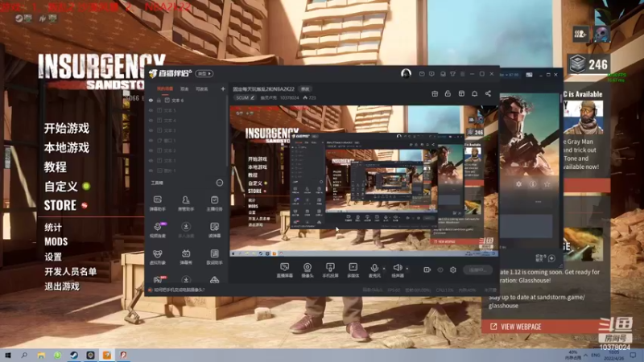
Task: Open the 房管助手 tool
Action: (186, 203)
